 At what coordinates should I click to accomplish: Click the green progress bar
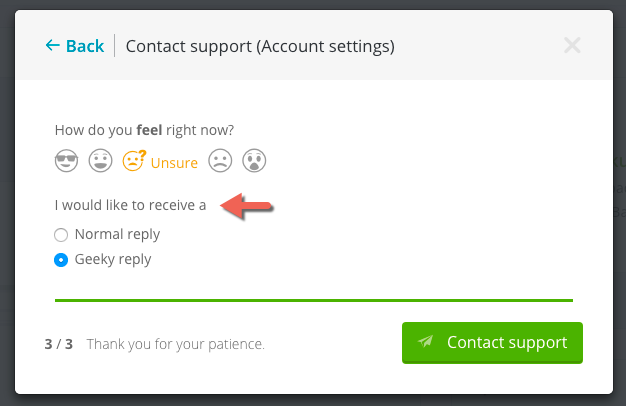pyautogui.click(x=313, y=299)
